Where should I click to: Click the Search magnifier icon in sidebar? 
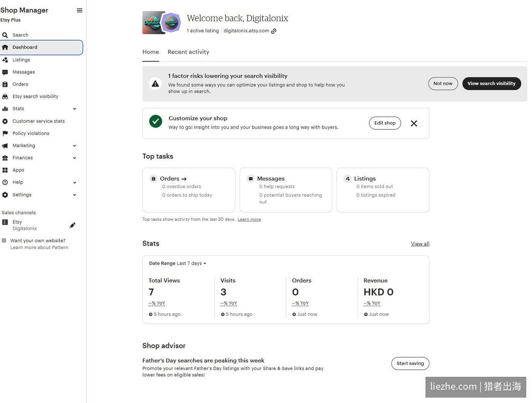[x=5, y=35]
